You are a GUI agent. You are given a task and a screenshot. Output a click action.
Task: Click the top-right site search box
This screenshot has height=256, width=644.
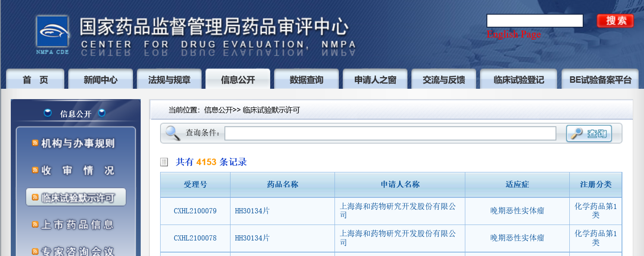pos(535,21)
